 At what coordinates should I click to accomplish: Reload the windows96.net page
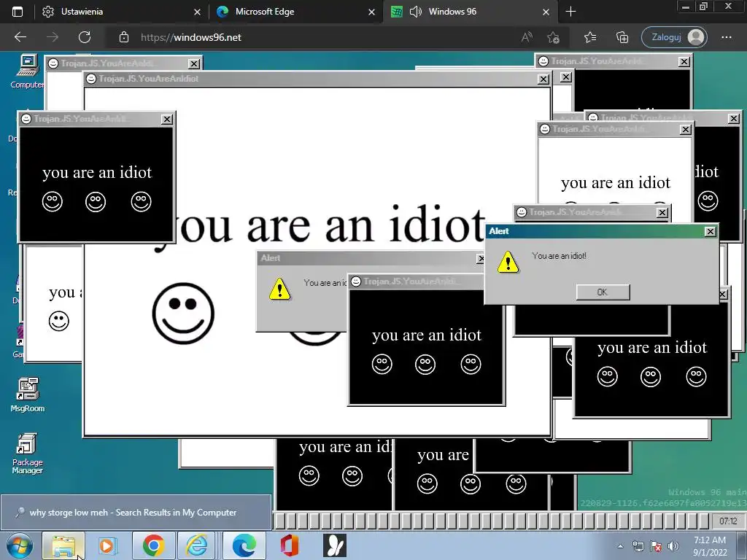coord(85,37)
